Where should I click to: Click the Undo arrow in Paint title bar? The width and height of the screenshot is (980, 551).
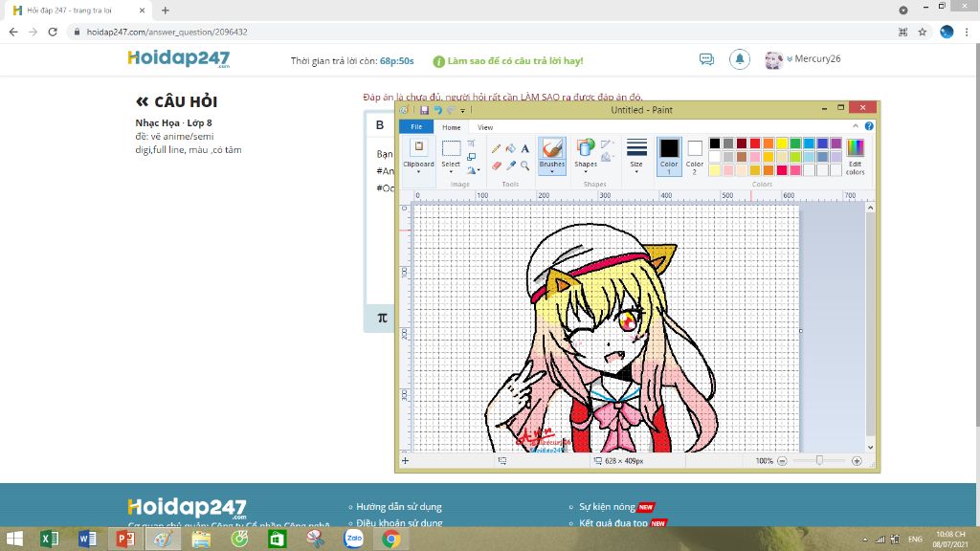point(437,110)
